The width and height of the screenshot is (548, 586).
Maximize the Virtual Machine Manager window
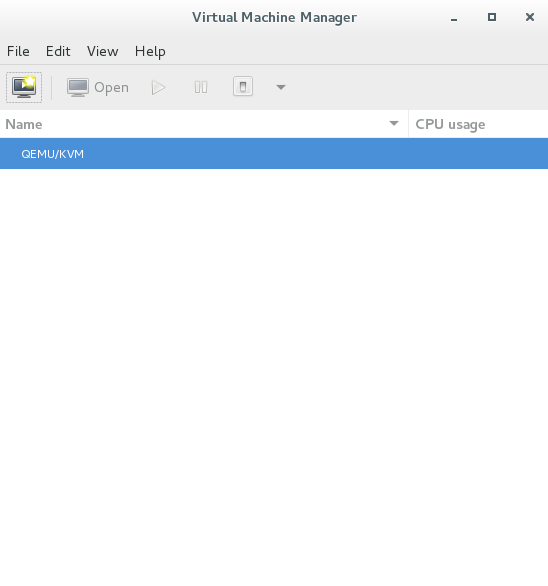pyautogui.click(x=492, y=17)
